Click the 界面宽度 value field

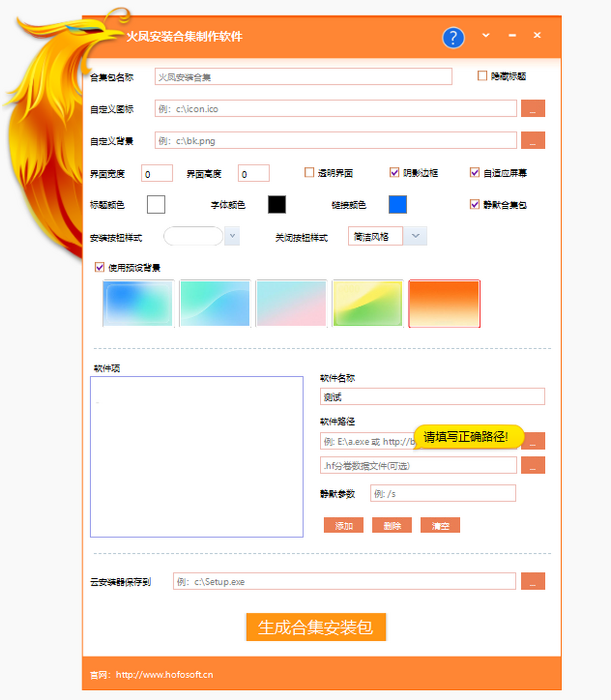(x=157, y=174)
